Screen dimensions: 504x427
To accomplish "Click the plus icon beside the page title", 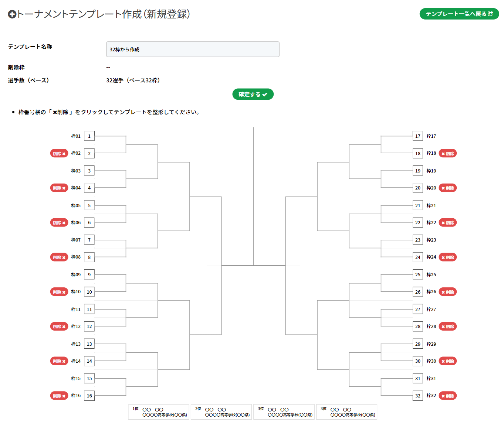I will [12, 14].
